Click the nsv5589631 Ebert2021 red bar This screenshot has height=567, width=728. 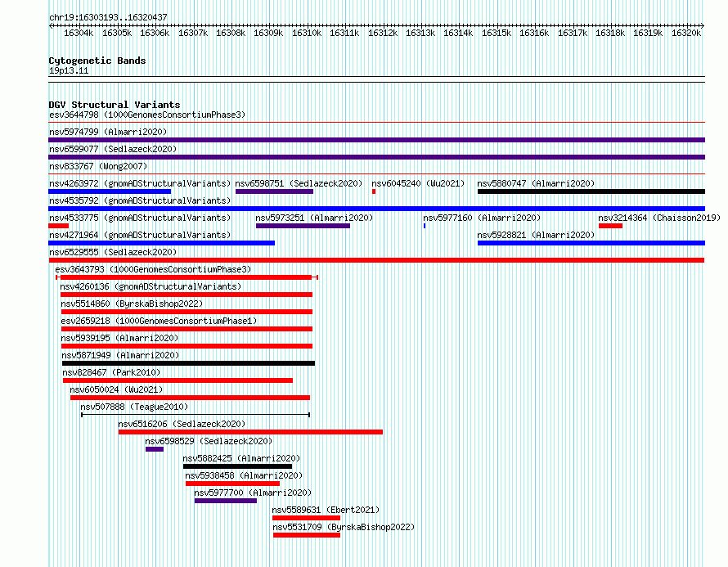pyautogui.click(x=307, y=518)
